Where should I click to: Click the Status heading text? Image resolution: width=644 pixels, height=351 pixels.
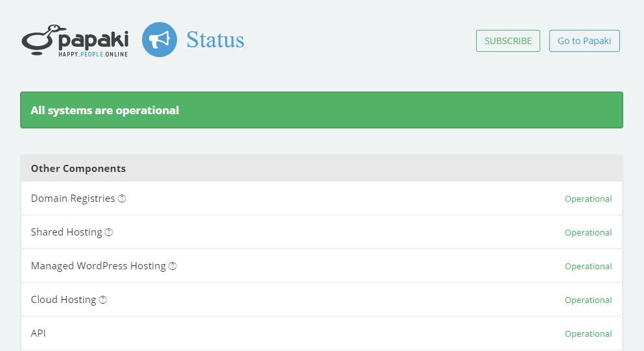coord(215,40)
